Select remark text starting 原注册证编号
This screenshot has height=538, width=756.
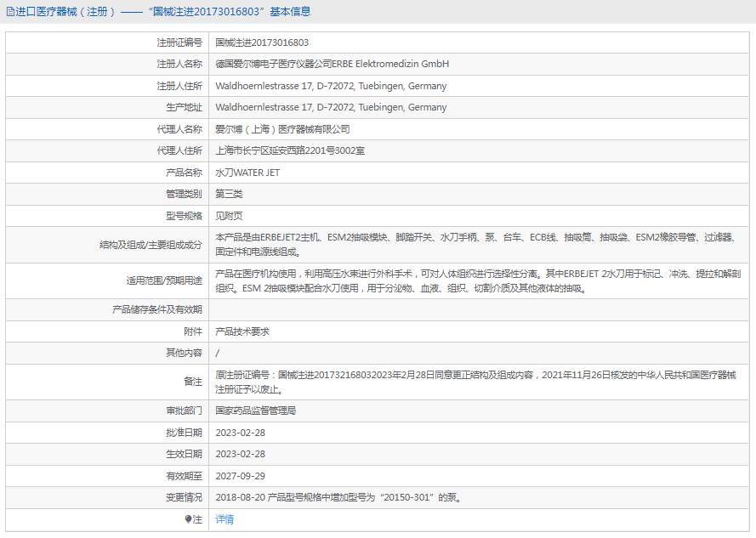[475, 382]
